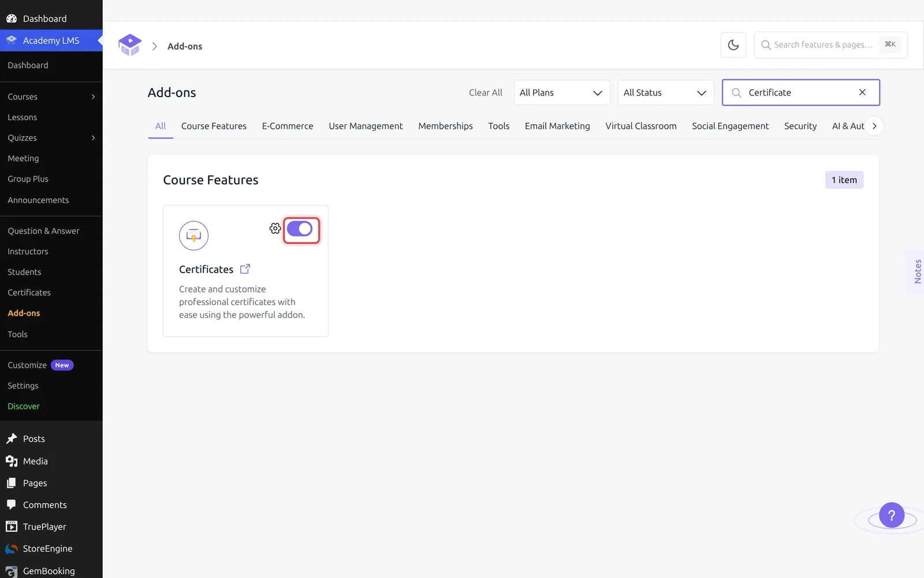Open Academy LMS sidebar menu
The height and width of the screenshot is (578, 924).
pos(51,40)
